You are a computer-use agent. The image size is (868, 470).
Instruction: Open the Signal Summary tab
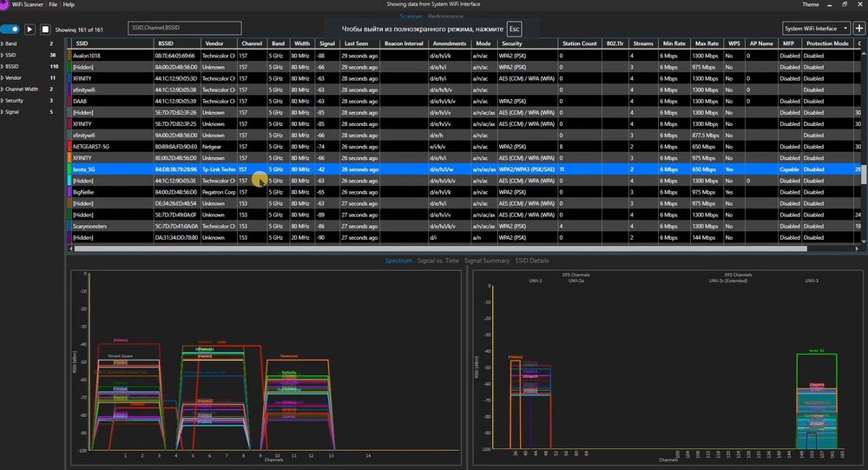486,261
